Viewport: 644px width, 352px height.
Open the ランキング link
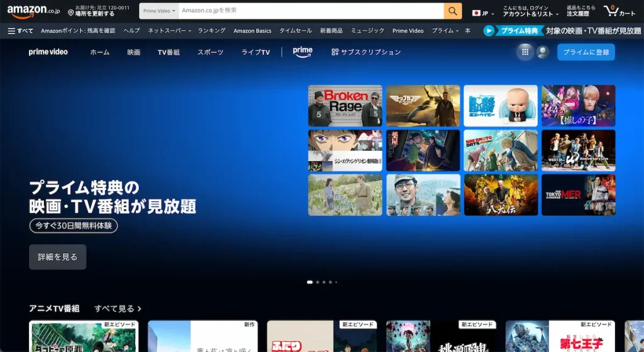pos(211,31)
